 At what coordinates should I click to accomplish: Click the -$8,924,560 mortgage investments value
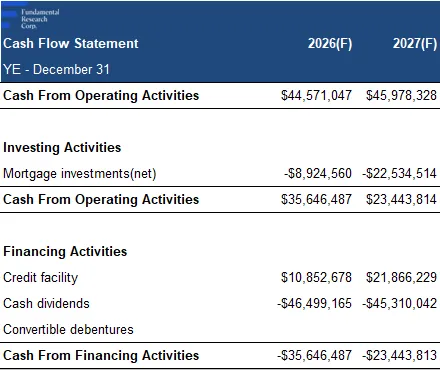[318, 174]
